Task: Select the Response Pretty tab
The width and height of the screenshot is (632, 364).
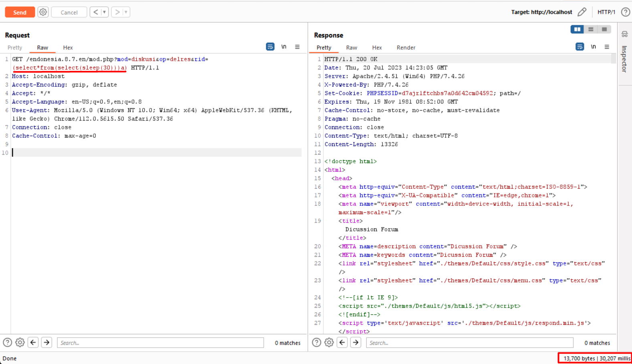Action: [x=324, y=47]
